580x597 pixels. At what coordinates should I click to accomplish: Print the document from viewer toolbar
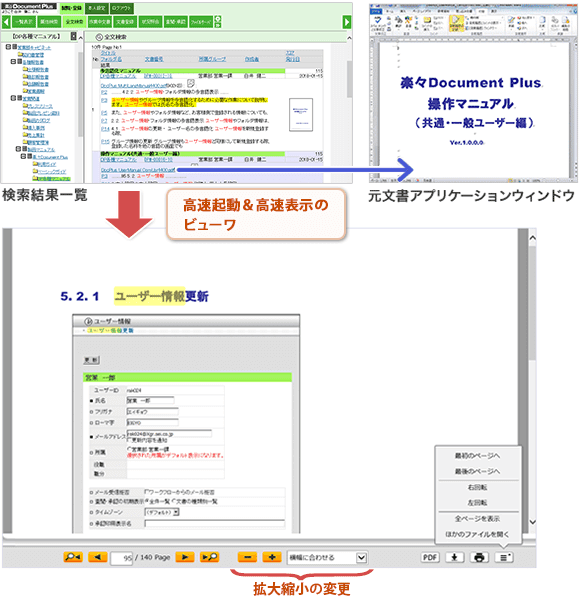pos(479,558)
